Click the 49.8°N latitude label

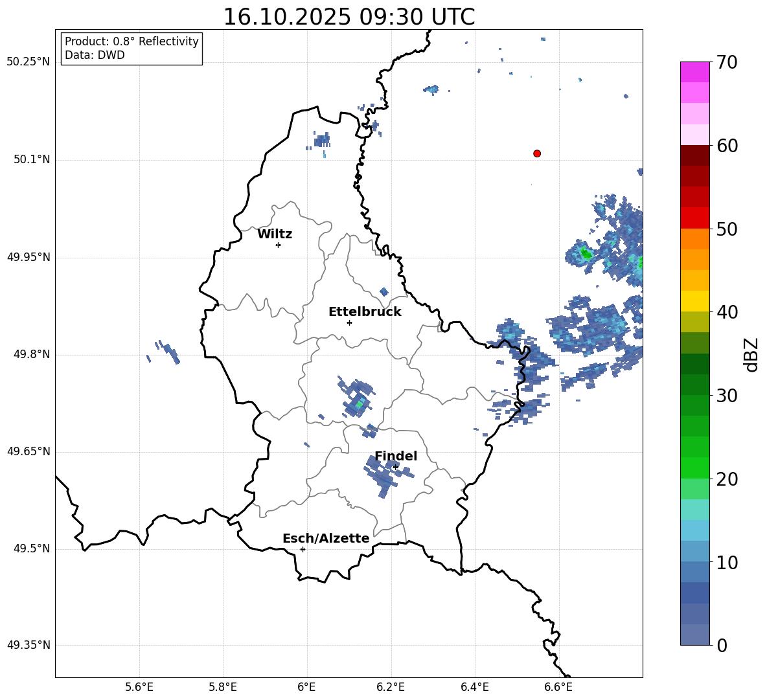(32, 354)
